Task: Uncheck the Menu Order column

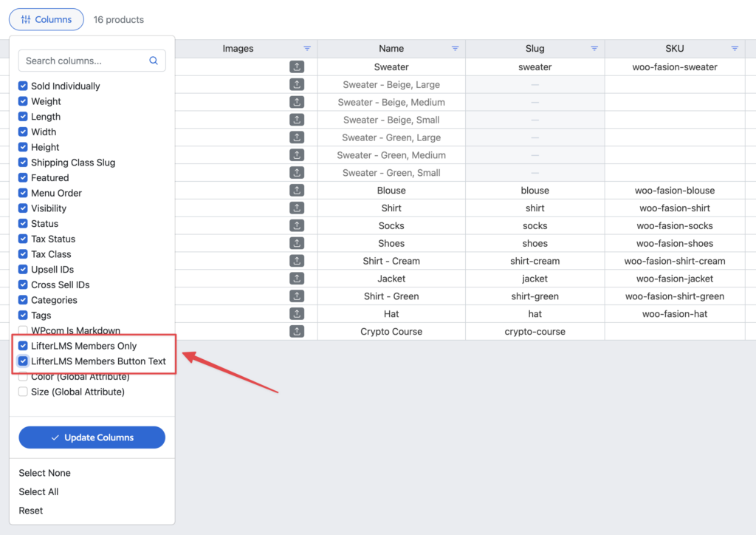Action: click(x=23, y=193)
